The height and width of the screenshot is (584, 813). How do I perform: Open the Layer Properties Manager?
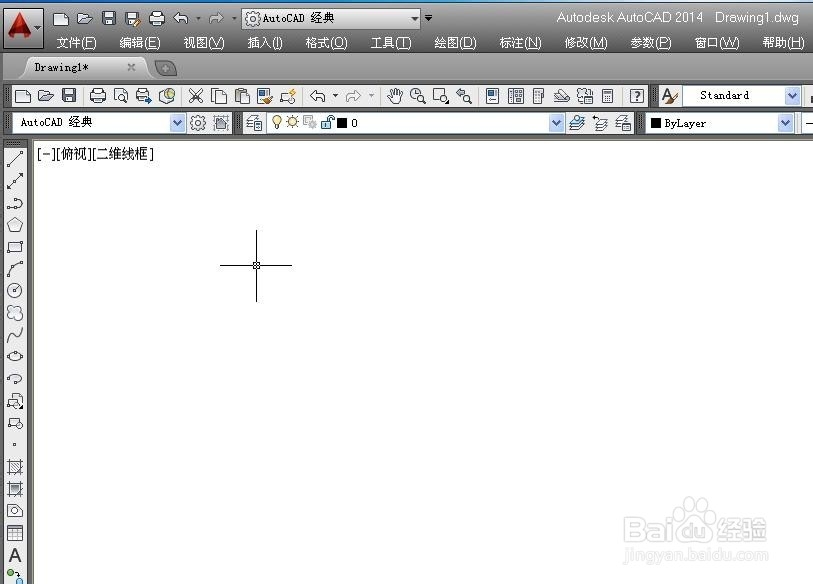pos(254,122)
